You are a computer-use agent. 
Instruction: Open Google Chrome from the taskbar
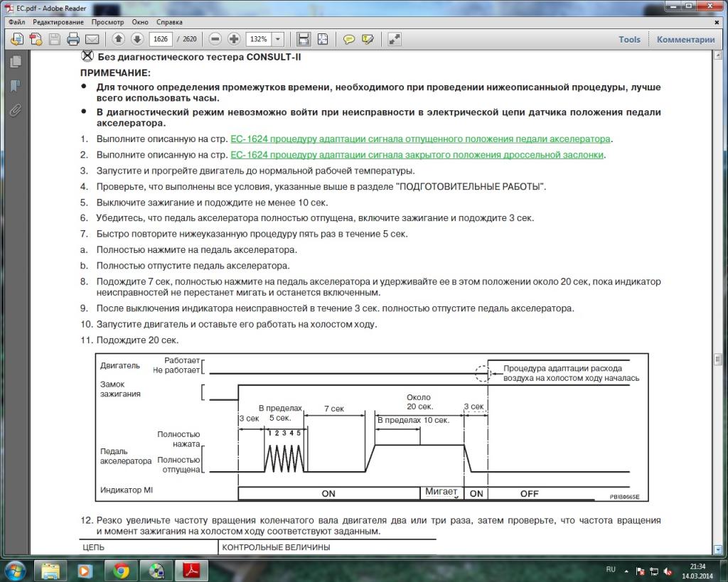pos(121,571)
